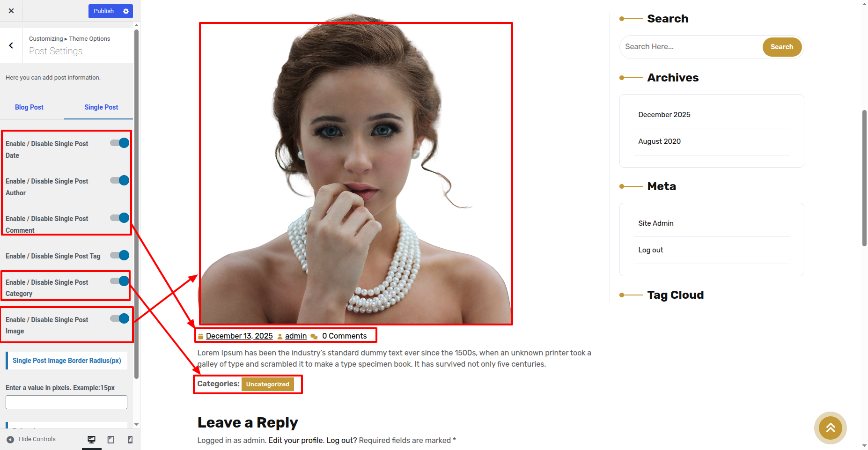Select the Single Post tab
The height and width of the screenshot is (450, 868).
[x=101, y=107]
